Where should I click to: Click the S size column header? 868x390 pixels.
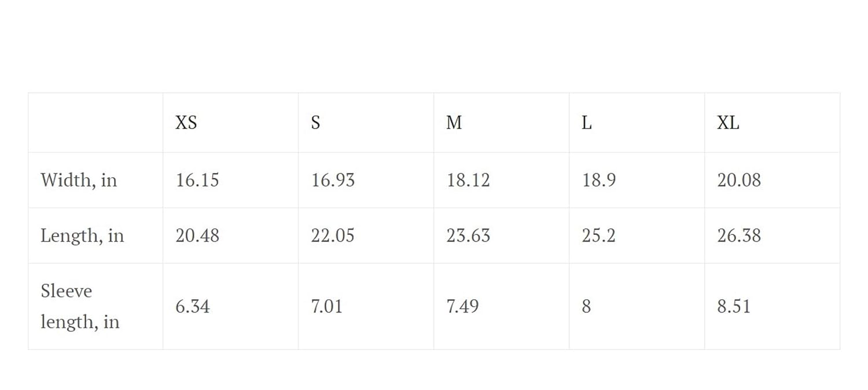coord(315,123)
